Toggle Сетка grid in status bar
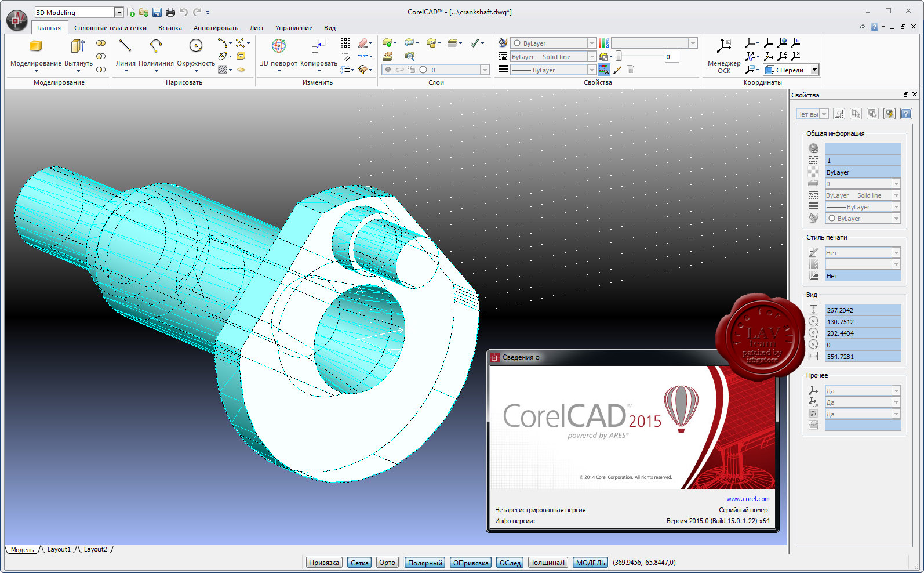This screenshot has width=924, height=573. (359, 563)
